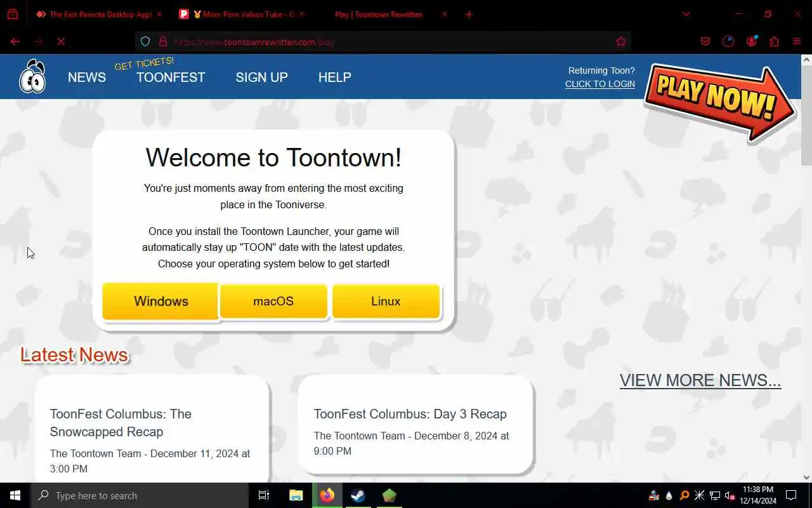Save the page to Pocket
This screenshot has height=508, width=812.
(705, 41)
